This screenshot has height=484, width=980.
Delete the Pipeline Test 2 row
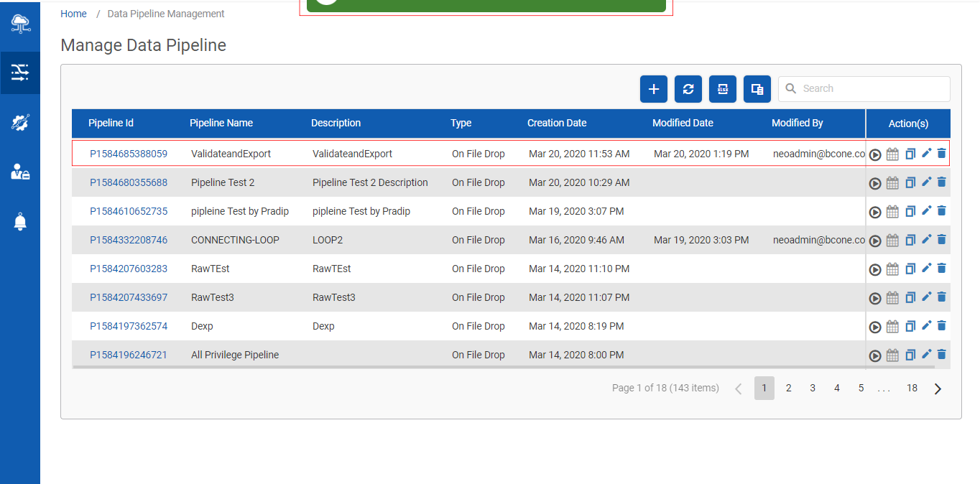point(942,182)
